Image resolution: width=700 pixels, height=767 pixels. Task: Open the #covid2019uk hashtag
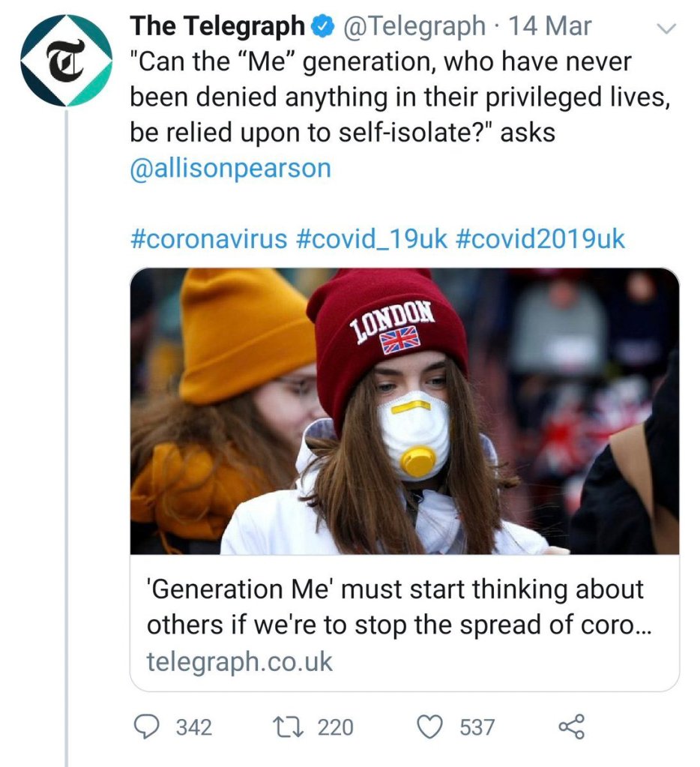[x=540, y=238]
